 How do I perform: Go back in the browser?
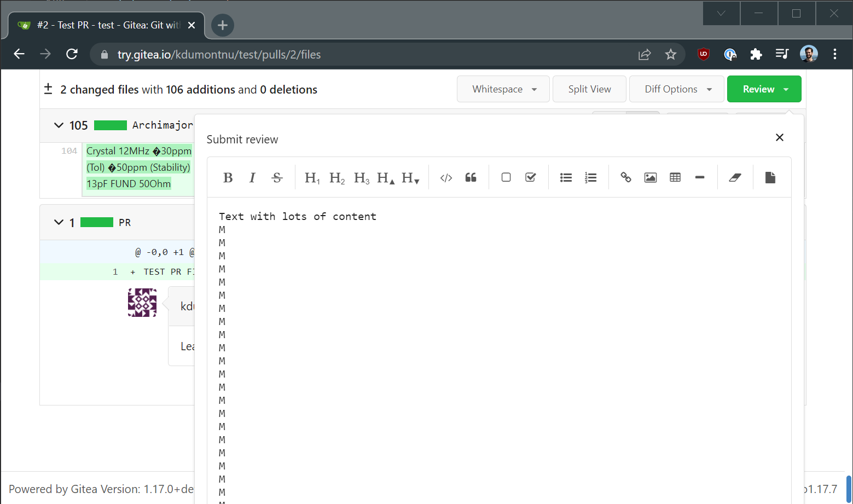coord(19,54)
